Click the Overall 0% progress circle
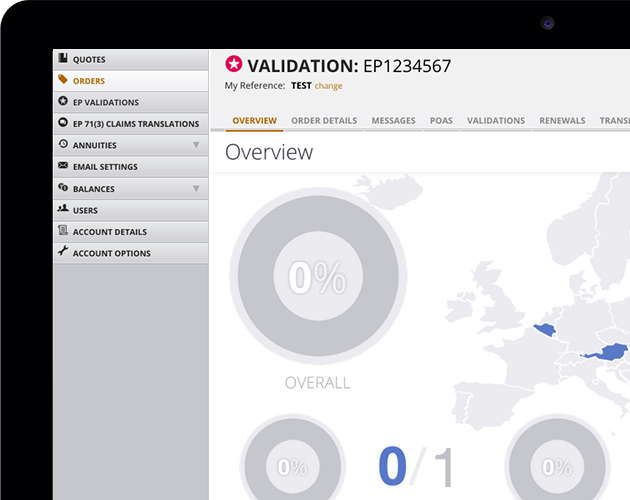630x500 pixels. coord(317,277)
